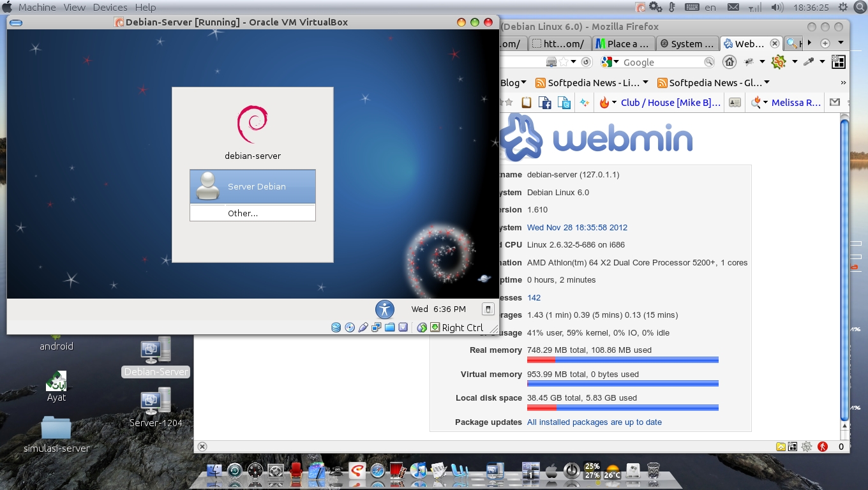Viewport: 868px width, 490px height.
Task: Click the hard disk activity icon in VirtualBox status bar
Action: coord(336,327)
